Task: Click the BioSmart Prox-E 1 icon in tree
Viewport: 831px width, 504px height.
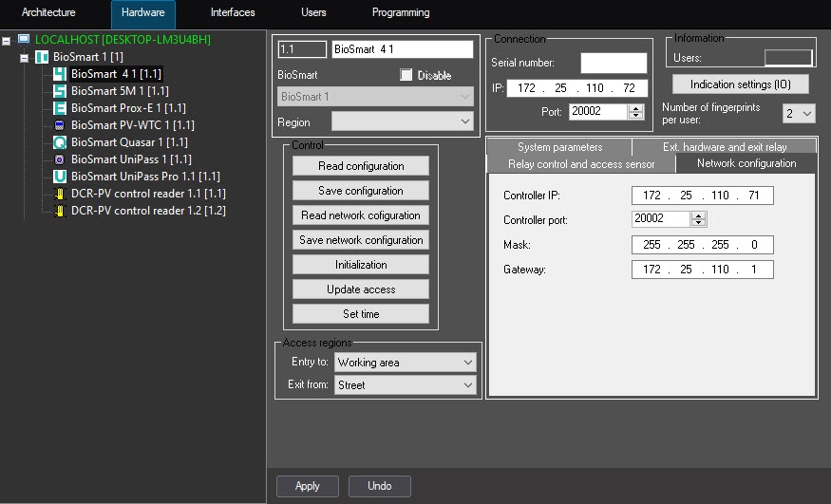Action: pyautogui.click(x=60, y=108)
